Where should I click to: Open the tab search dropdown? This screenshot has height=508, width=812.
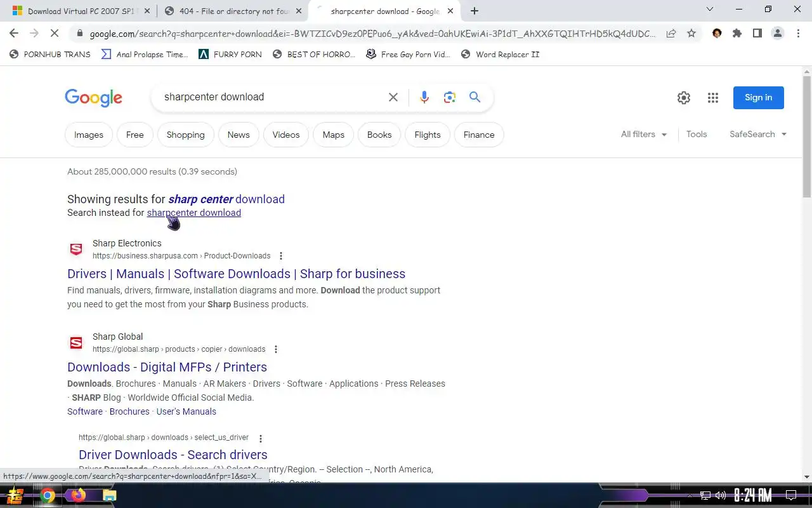point(710,10)
